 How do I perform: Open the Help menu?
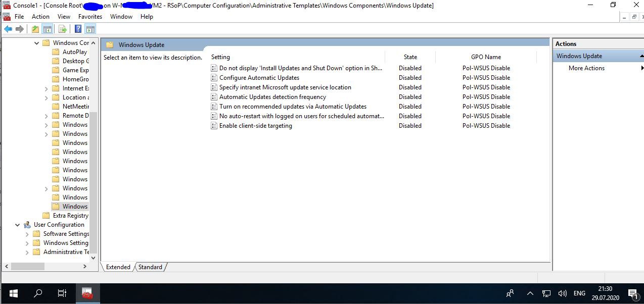point(147,17)
